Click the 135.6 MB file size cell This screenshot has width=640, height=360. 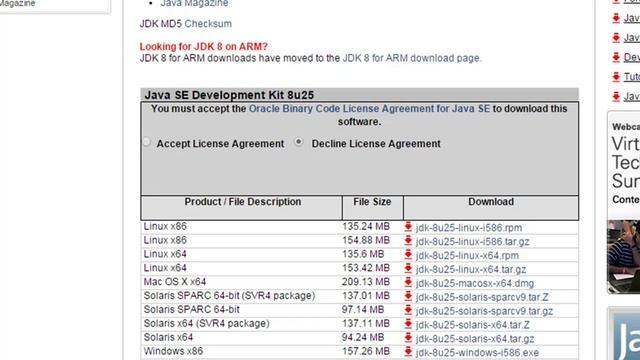(x=363, y=254)
